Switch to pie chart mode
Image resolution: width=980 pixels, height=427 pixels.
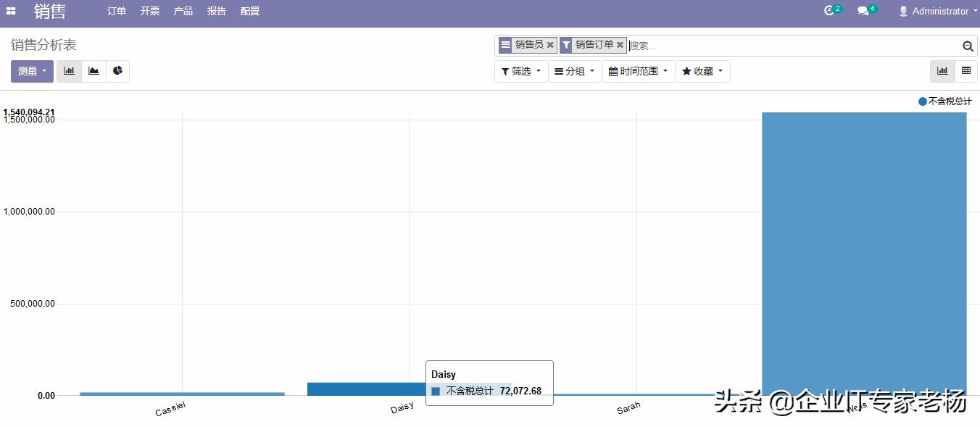pyautogui.click(x=117, y=71)
